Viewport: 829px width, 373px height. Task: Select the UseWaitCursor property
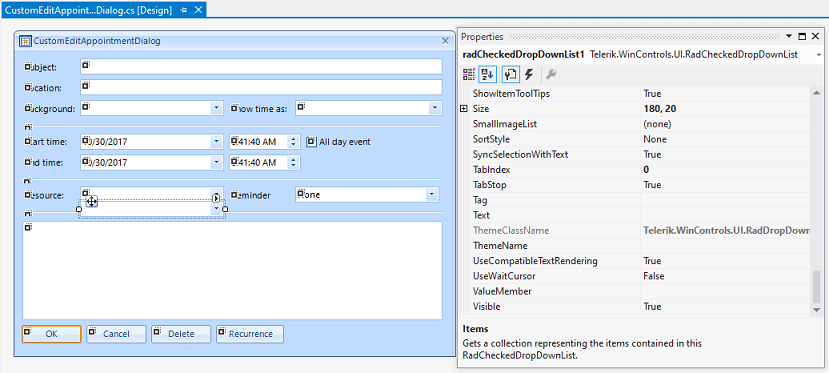click(x=503, y=276)
